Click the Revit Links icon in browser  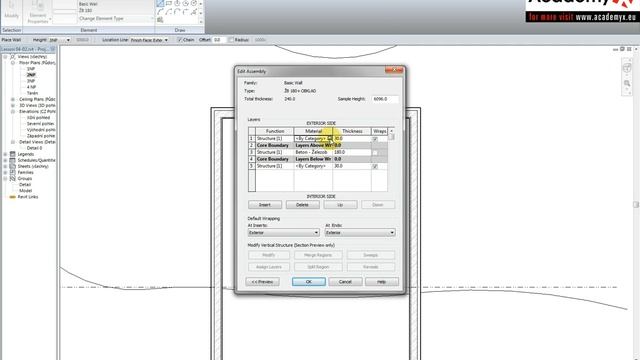click(13, 197)
